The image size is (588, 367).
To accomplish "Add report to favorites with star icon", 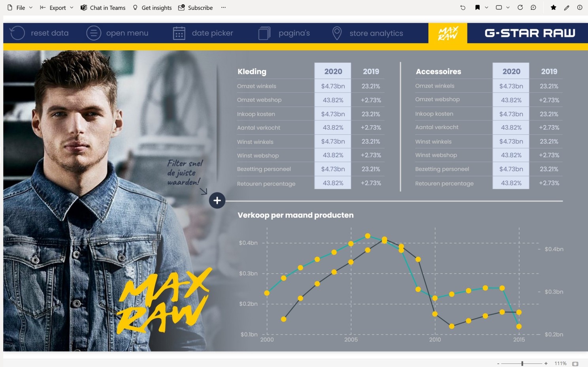I will pos(553,8).
